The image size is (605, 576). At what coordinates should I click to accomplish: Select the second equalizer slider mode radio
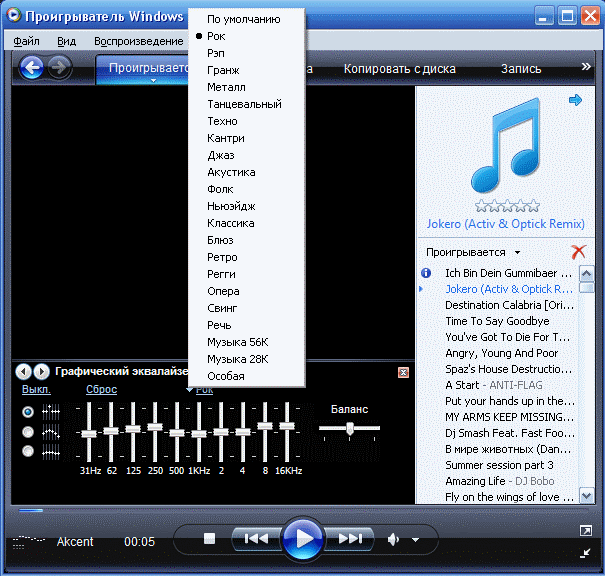pos(28,431)
